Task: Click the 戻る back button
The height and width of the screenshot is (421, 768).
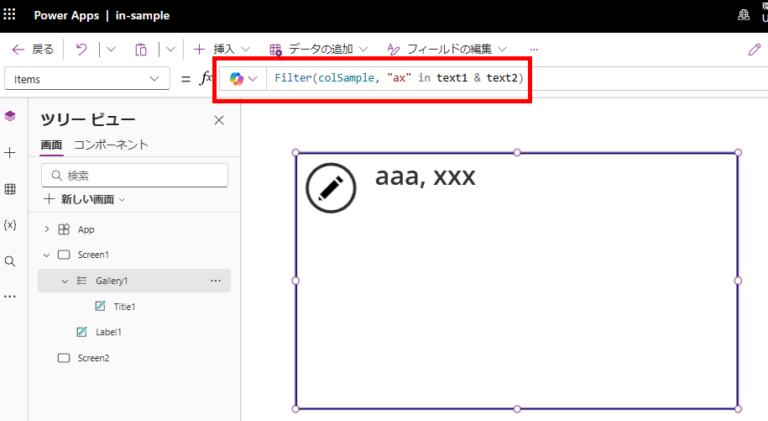Action: click(33, 49)
